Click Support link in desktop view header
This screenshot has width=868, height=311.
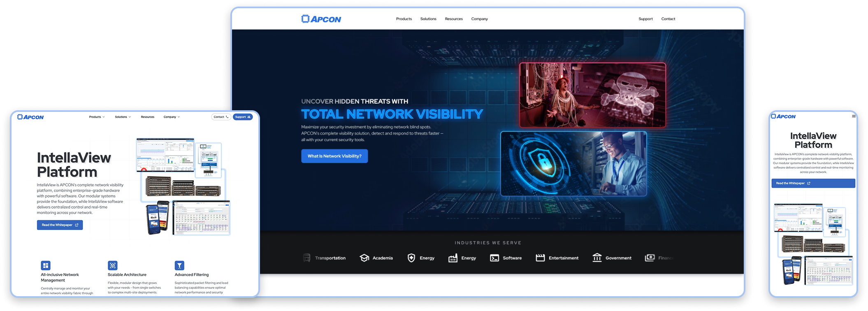coord(645,19)
